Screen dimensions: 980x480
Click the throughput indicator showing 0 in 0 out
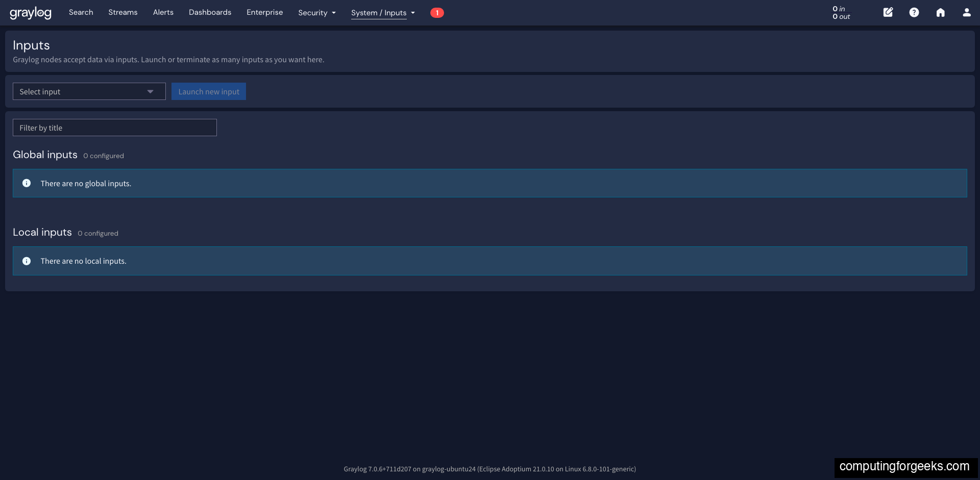pyautogui.click(x=841, y=12)
